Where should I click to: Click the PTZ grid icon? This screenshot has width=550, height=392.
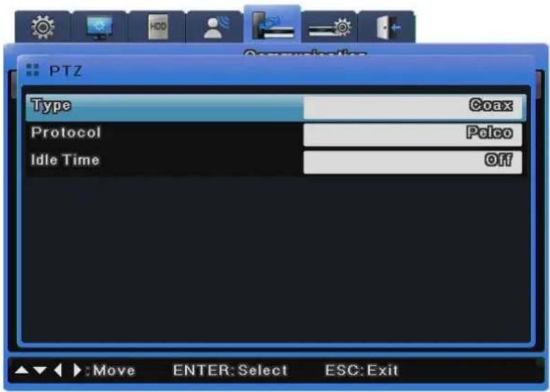[33, 70]
